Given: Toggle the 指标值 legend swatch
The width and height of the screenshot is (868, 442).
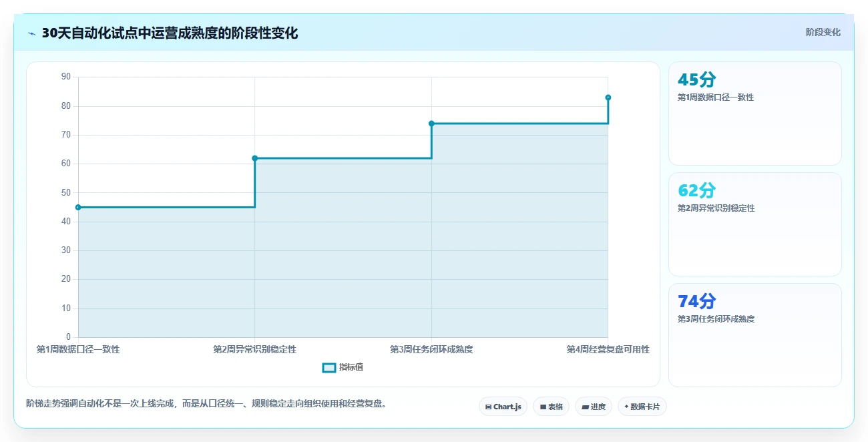Looking at the screenshot, I should tap(329, 367).
